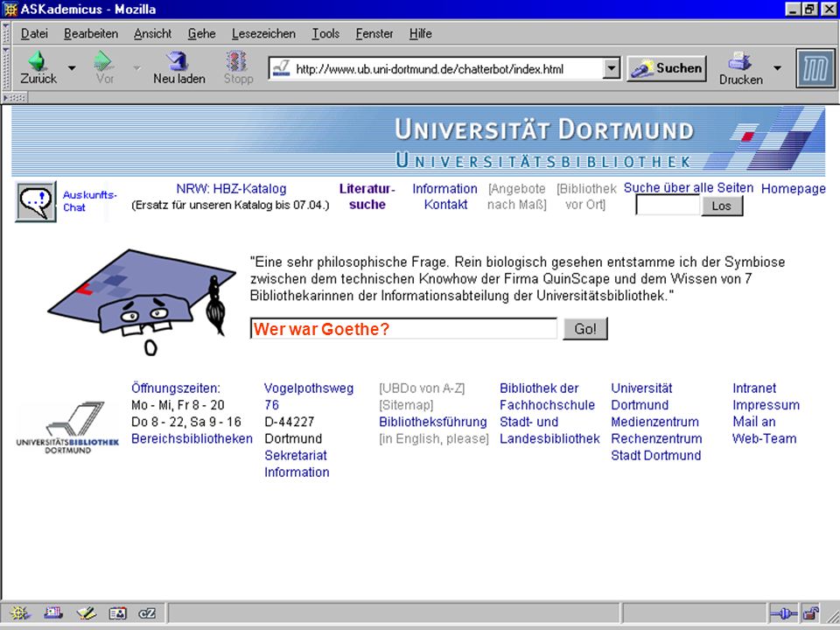Open the Bibliotheksführung link

click(433, 422)
